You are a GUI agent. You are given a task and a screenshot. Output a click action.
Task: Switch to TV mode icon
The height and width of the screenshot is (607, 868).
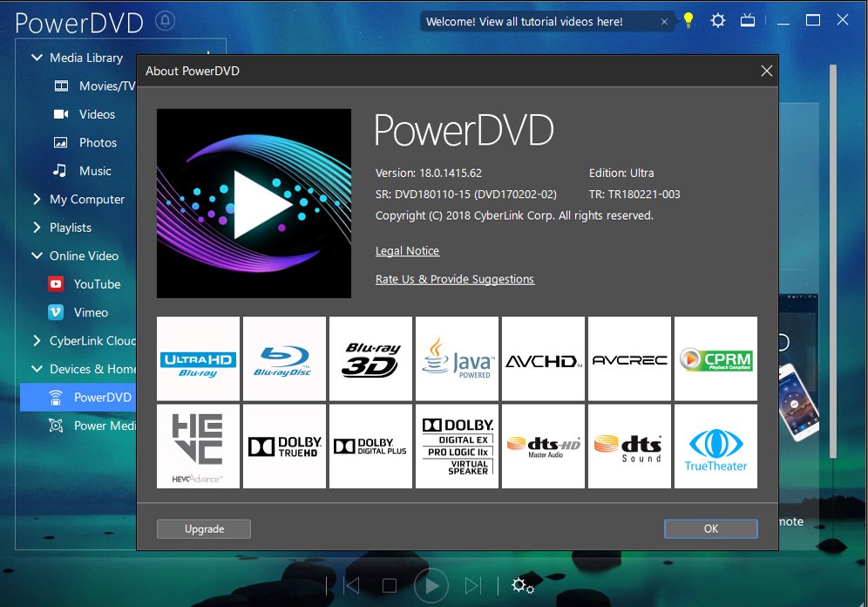[747, 20]
